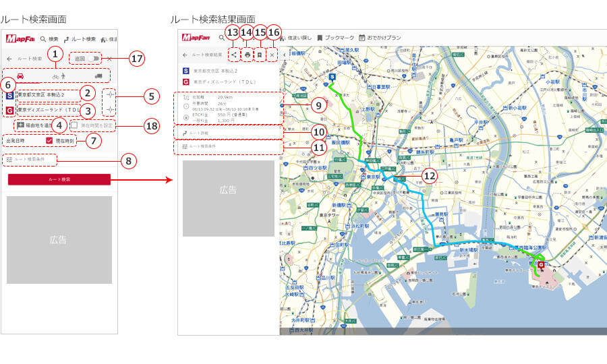
Task: Open 検索 menu in the search screen header
Action: pyautogui.click(x=49, y=39)
